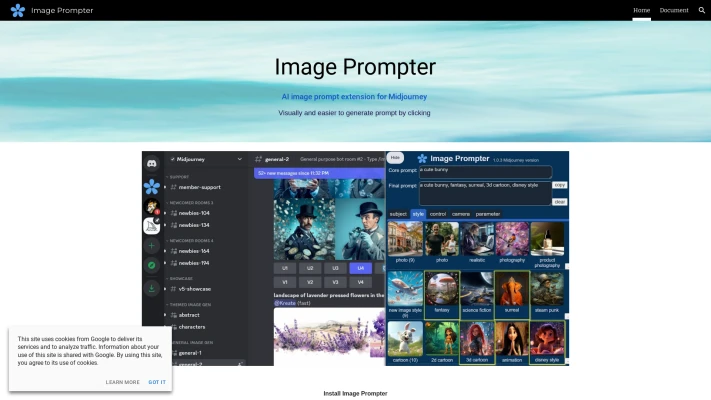Switch to the control tab
This screenshot has height=400, width=711.
tap(438, 214)
